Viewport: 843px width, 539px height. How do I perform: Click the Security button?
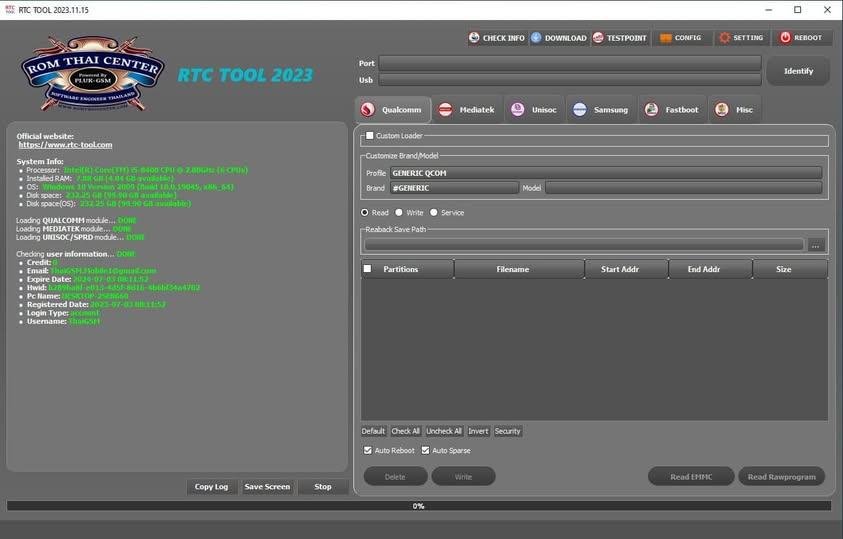508,431
